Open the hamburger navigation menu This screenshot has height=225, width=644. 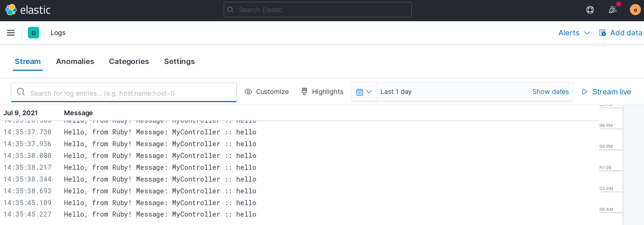(x=11, y=33)
